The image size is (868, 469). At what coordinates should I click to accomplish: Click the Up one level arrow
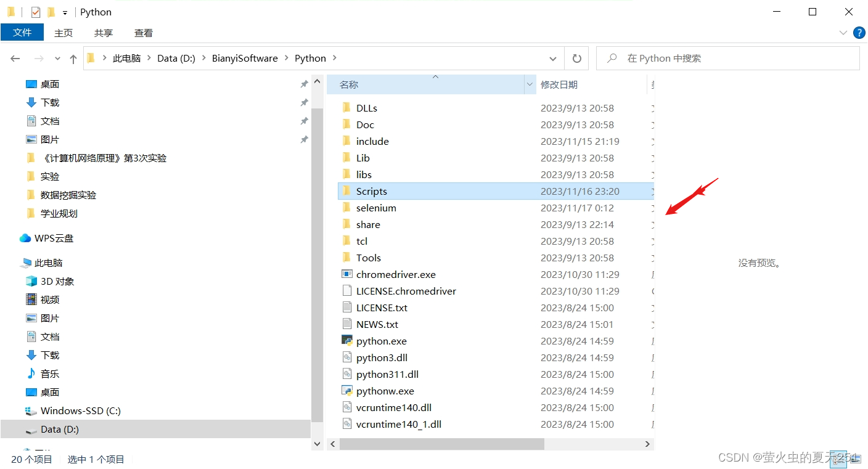pyautogui.click(x=73, y=58)
